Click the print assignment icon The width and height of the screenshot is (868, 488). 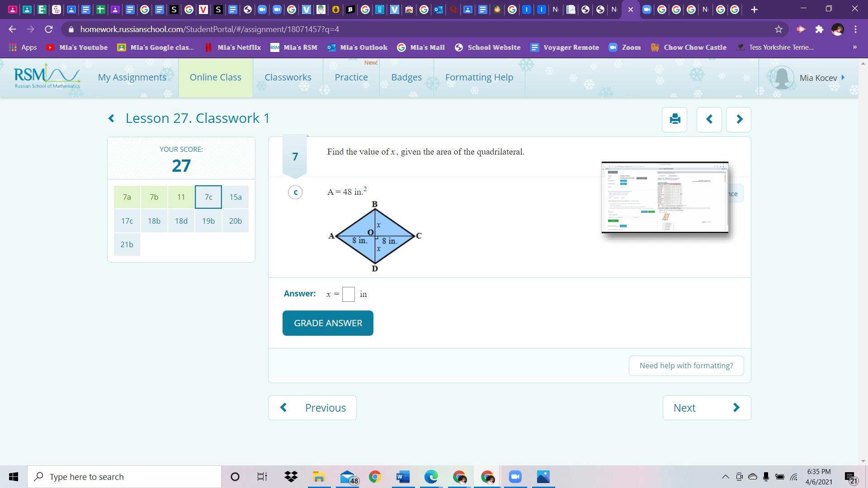tap(675, 119)
